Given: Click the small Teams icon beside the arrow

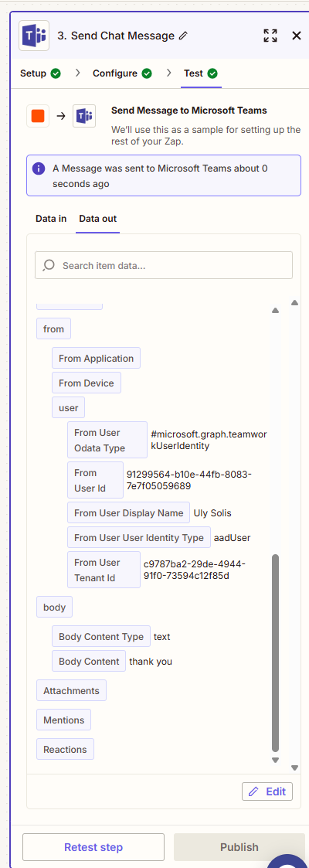Looking at the screenshot, I should click(x=84, y=116).
